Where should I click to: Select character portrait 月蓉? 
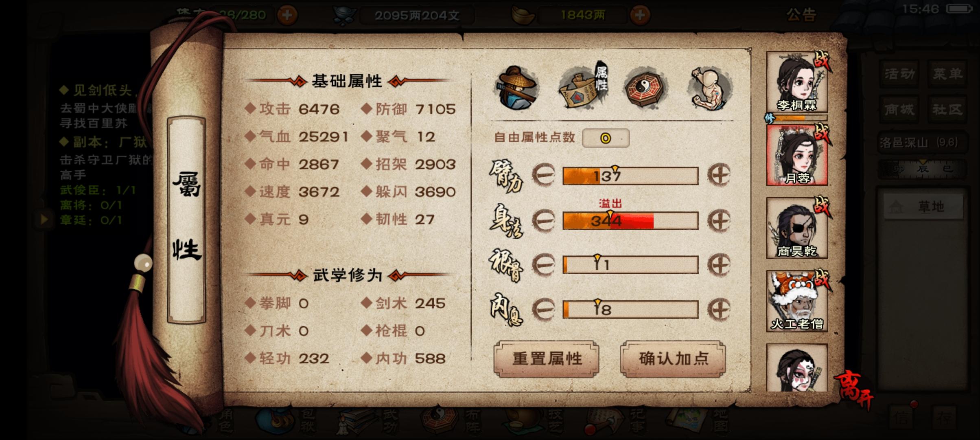coord(797,155)
